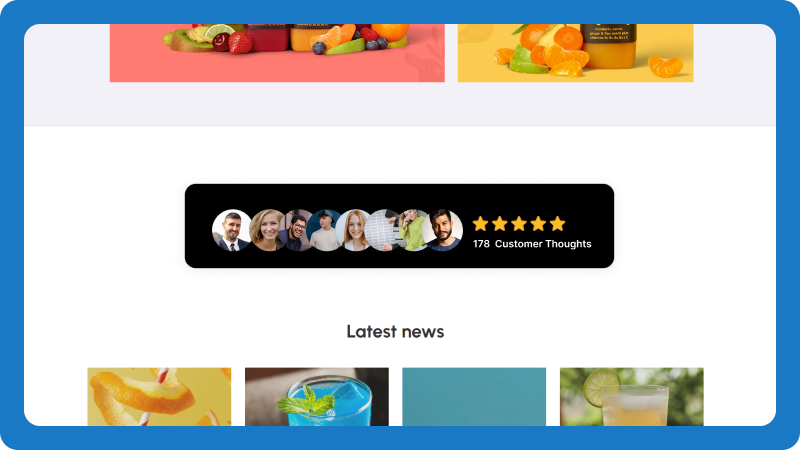Click the fifth yellow rating star
Viewport: 800px width, 450px height.
coord(558,223)
